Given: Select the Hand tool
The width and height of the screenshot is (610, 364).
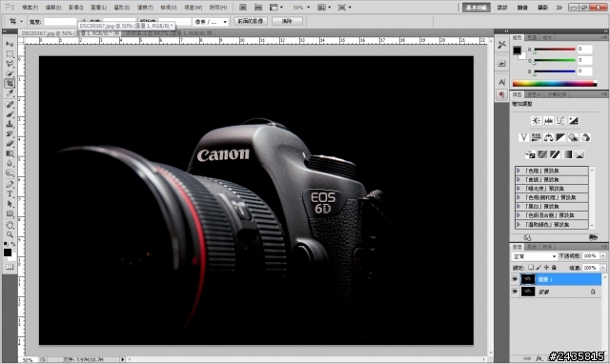Looking at the screenshot, I should click(x=10, y=225).
